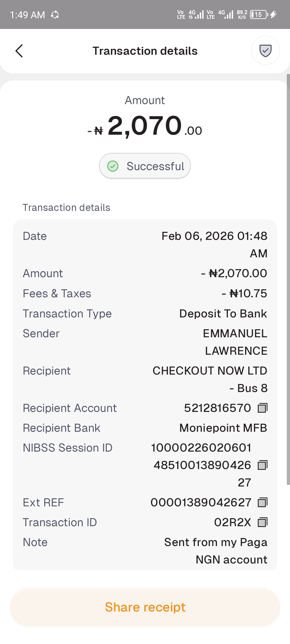Copy the recipient account number
This screenshot has height=644, width=290.
[262, 408]
